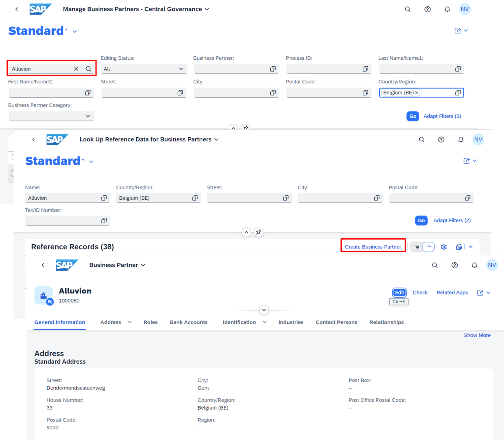Switch to the expanded row view toggle
Viewport: 504px width, 440px height.
(x=417, y=247)
